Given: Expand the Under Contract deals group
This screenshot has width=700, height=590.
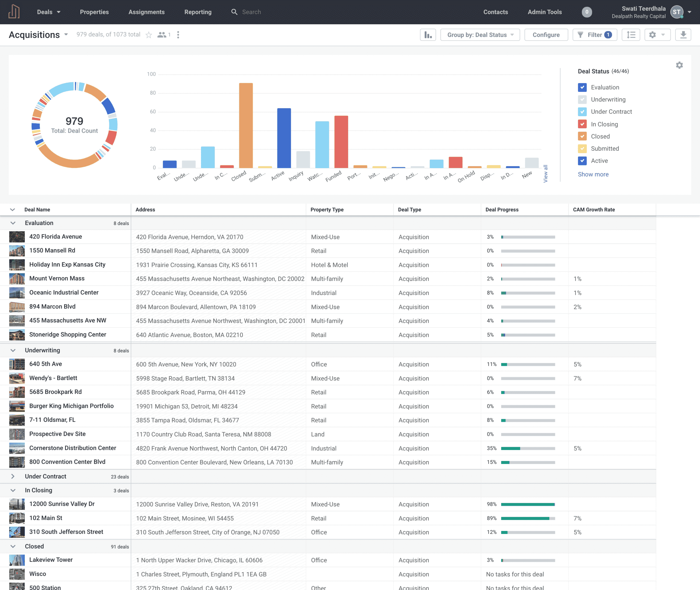Looking at the screenshot, I should pos(13,476).
